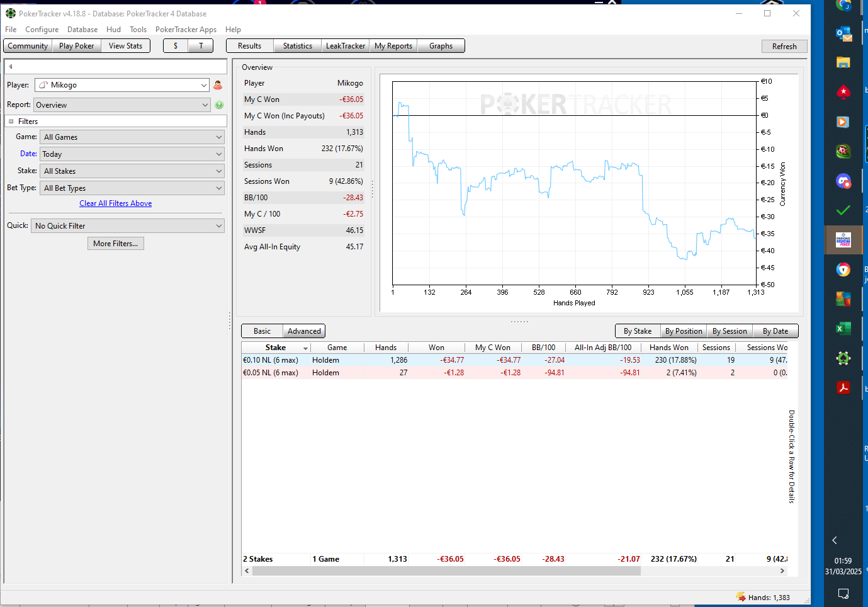The image size is (868, 607).
Task: Open the Player dropdown showing Mikogo
Action: click(x=122, y=85)
